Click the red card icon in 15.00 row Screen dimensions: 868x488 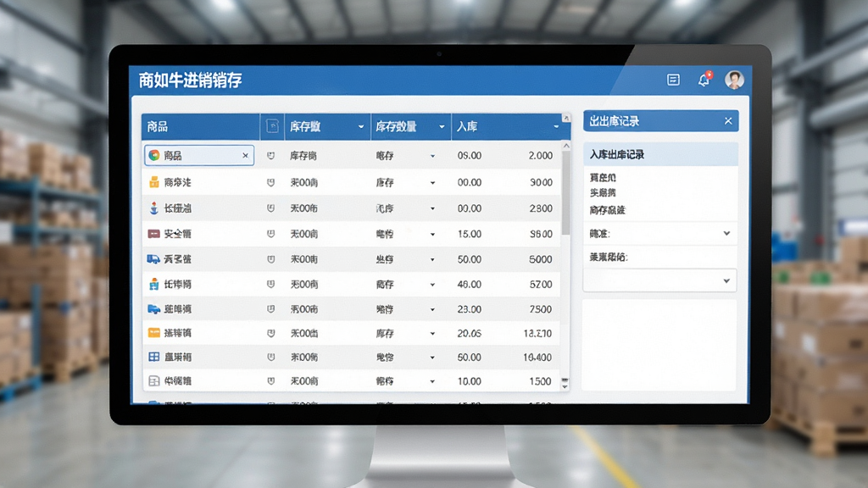(x=154, y=234)
